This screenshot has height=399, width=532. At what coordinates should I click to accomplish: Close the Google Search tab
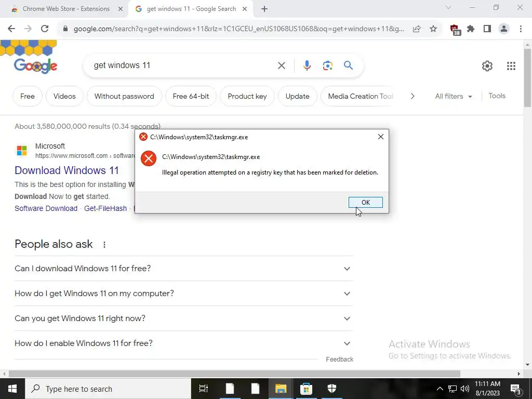point(245,9)
